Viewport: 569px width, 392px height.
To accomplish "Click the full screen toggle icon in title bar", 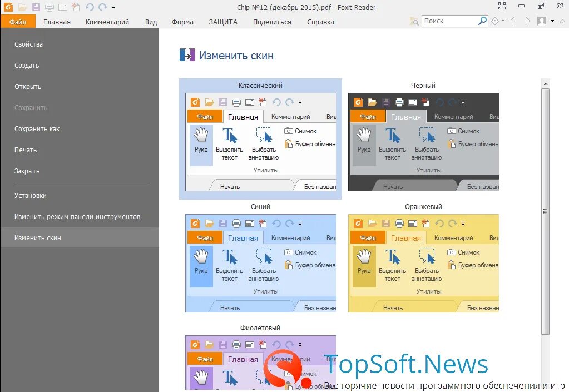I will tap(502, 6).
